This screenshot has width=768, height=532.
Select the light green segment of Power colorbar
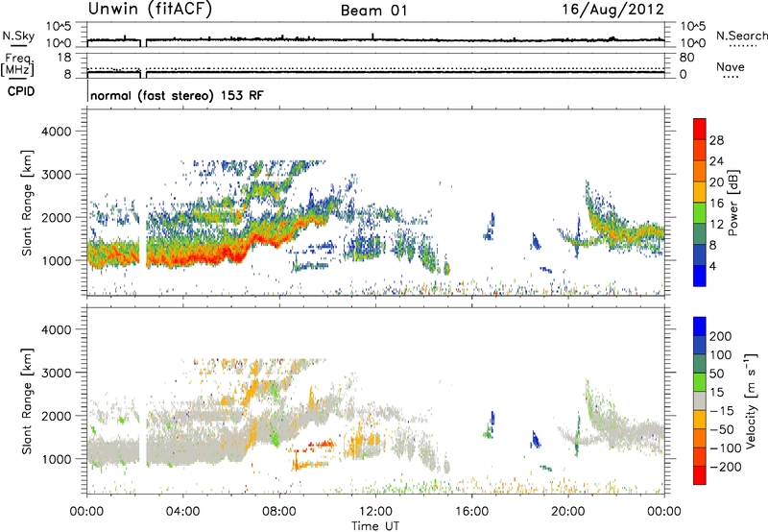click(700, 213)
